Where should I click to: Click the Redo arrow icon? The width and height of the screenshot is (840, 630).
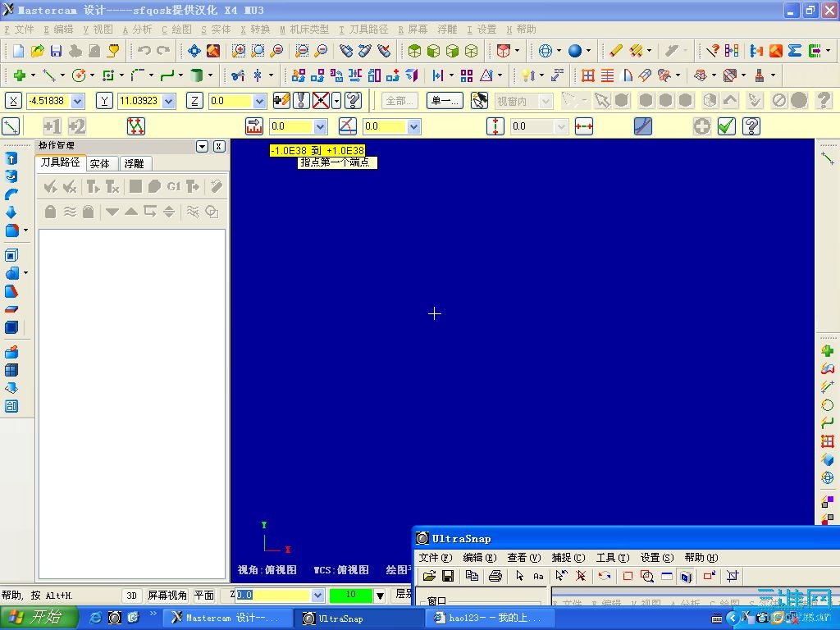point(163,51)
